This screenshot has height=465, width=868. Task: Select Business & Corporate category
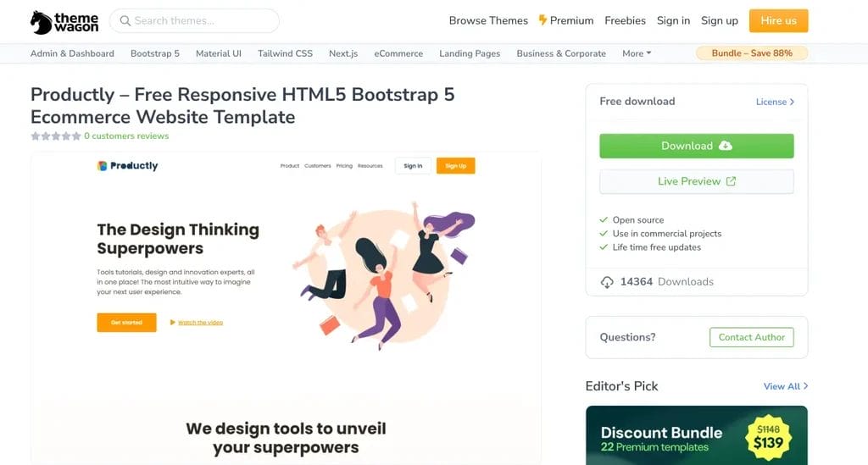point(561,53)
